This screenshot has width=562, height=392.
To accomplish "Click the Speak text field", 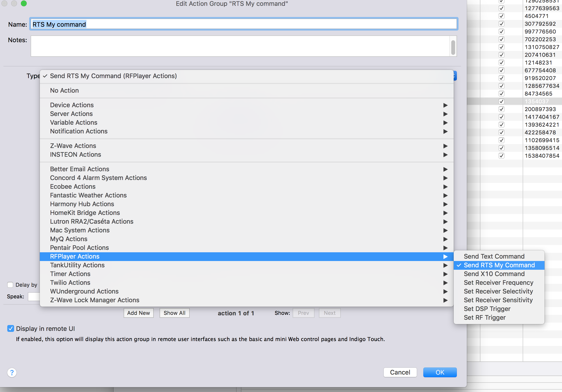I will pos(34,297).
